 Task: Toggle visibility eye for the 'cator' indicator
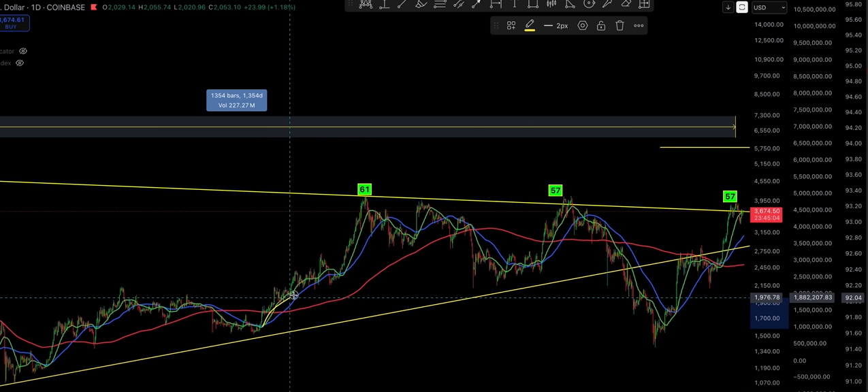point(23,51)
